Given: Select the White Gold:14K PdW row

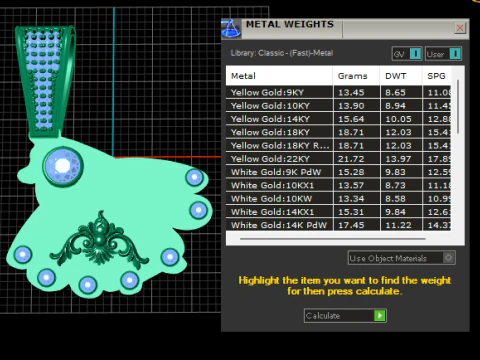Looking at the screenshot, I should tap(338, 225).
